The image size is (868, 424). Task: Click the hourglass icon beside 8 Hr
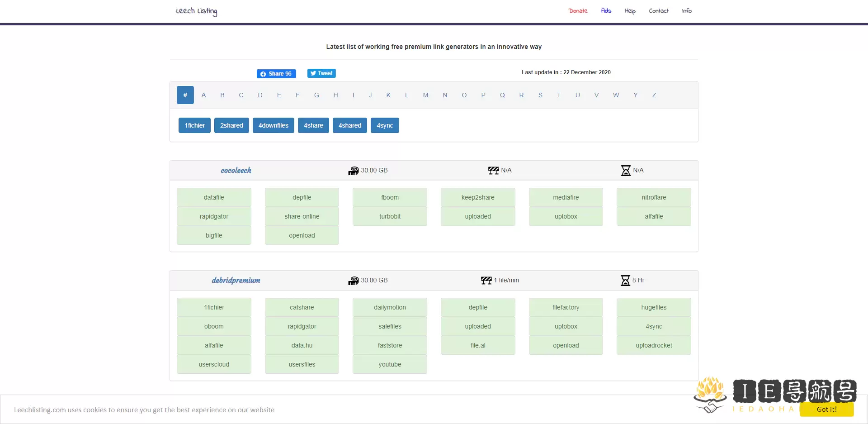[625, 281]
